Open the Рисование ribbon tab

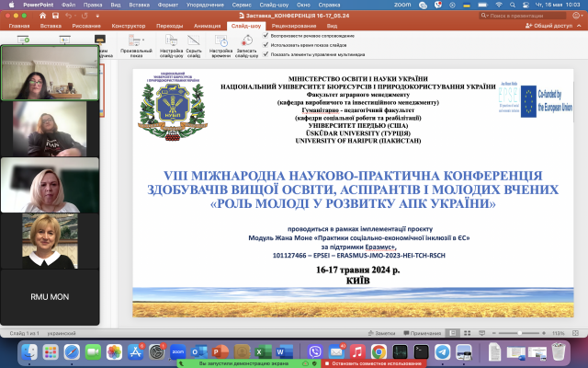click(86, 26)
